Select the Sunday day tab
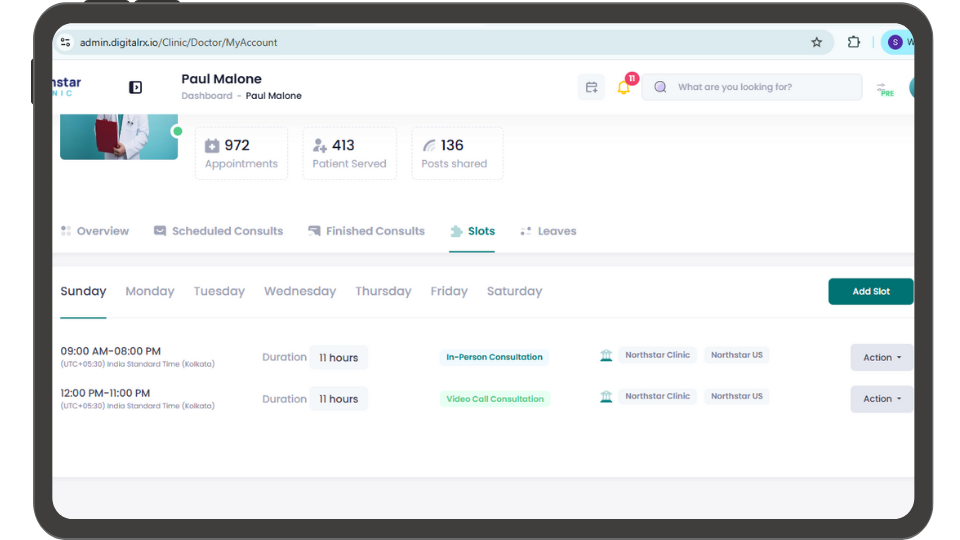 83,291
